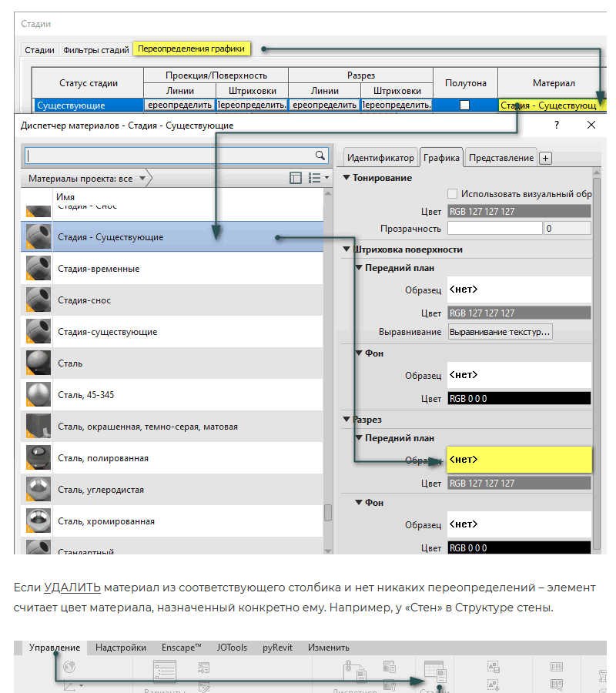Collapse Фон under Штриховка поверхности
This screenshot has width=616, height=693.
pyautogui.click(x=359, y=353)
